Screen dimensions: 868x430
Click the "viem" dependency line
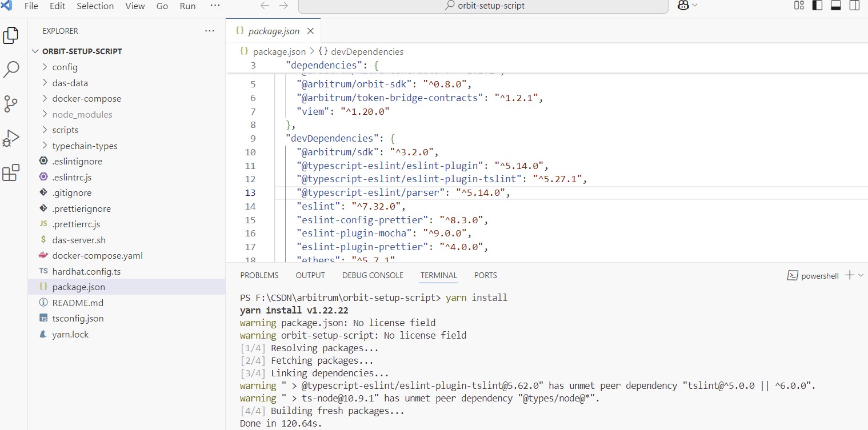click(343, 111)
